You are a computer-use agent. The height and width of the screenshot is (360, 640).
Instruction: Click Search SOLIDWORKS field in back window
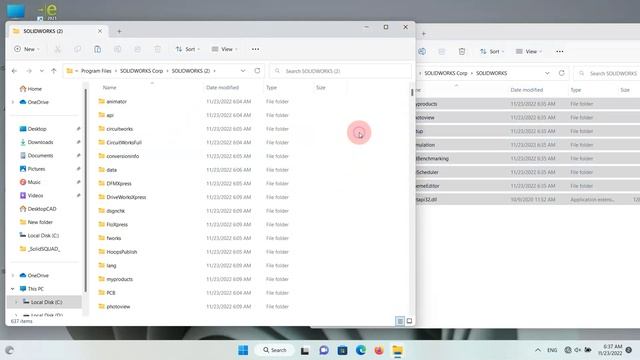coord(607,73)
